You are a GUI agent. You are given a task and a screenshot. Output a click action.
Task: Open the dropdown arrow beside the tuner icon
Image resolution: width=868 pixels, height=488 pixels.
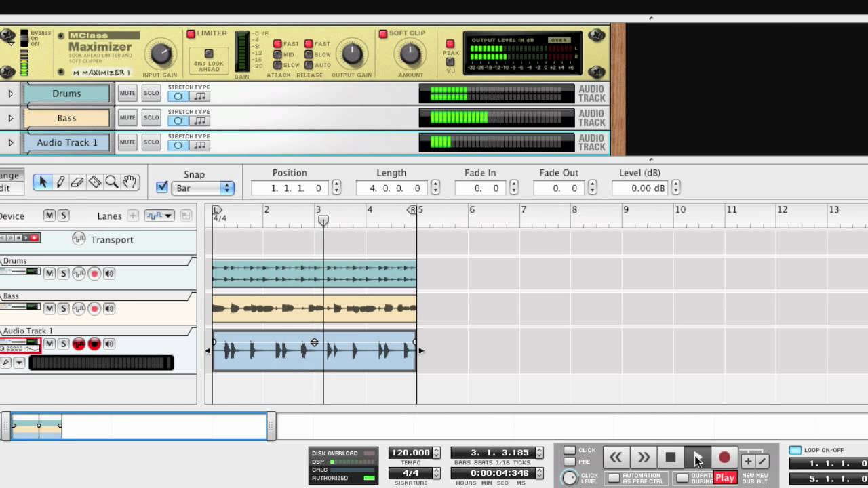point(20,363)
